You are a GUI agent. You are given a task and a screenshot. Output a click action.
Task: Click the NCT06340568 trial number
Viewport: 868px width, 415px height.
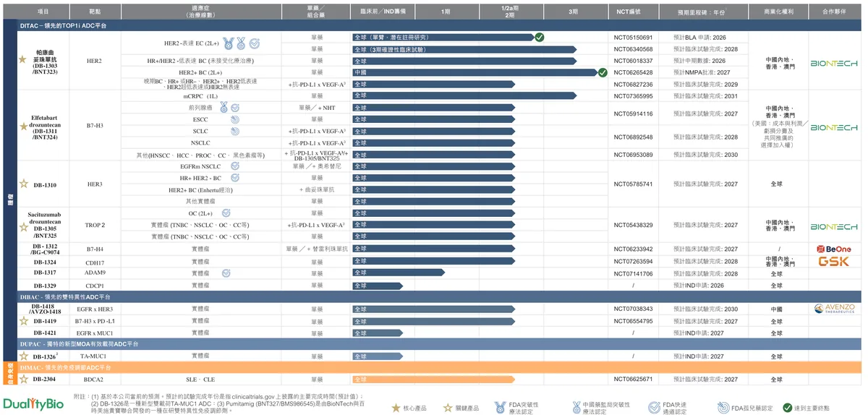click(x=633, y=49)
